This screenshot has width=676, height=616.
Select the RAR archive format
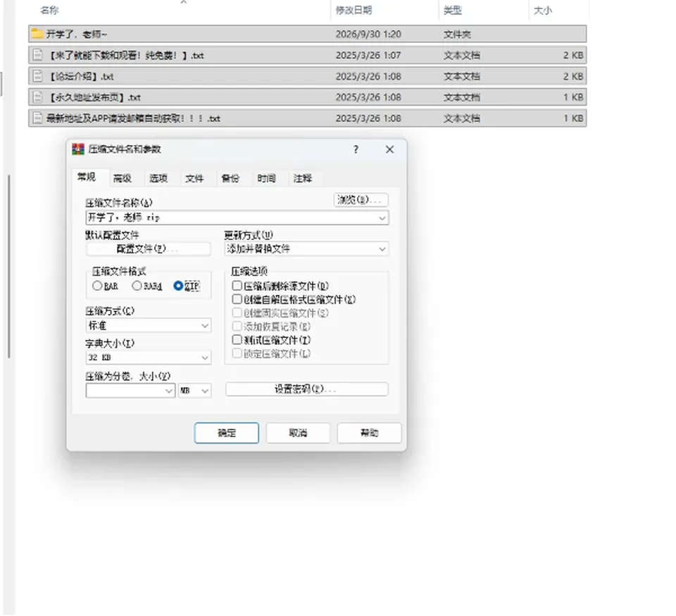[97, 286]
